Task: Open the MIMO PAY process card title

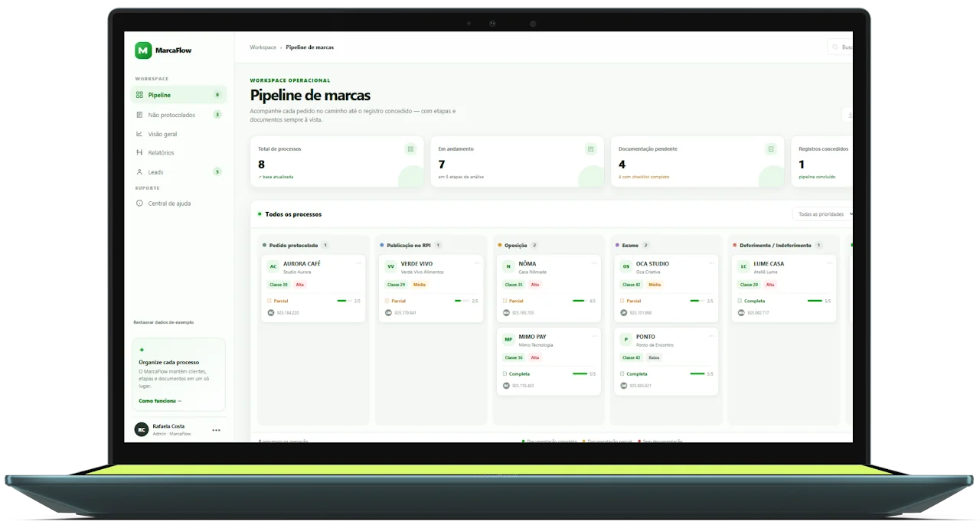Action: (x=532, y=337)
